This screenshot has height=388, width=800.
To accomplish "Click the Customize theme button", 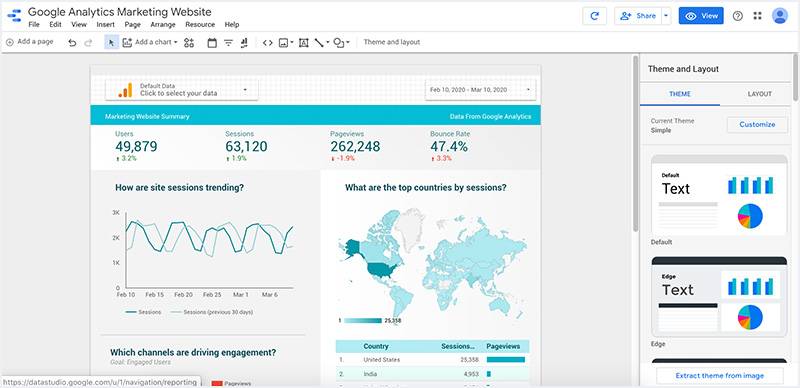I will click(757, 125).
